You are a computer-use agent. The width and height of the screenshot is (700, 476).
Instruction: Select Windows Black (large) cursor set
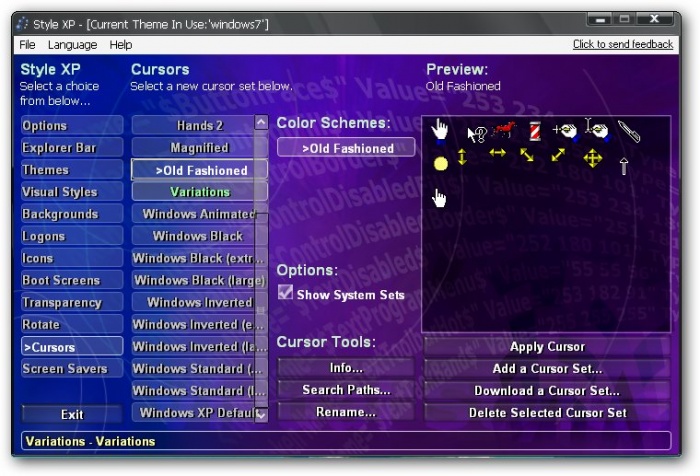coord(199,280)
